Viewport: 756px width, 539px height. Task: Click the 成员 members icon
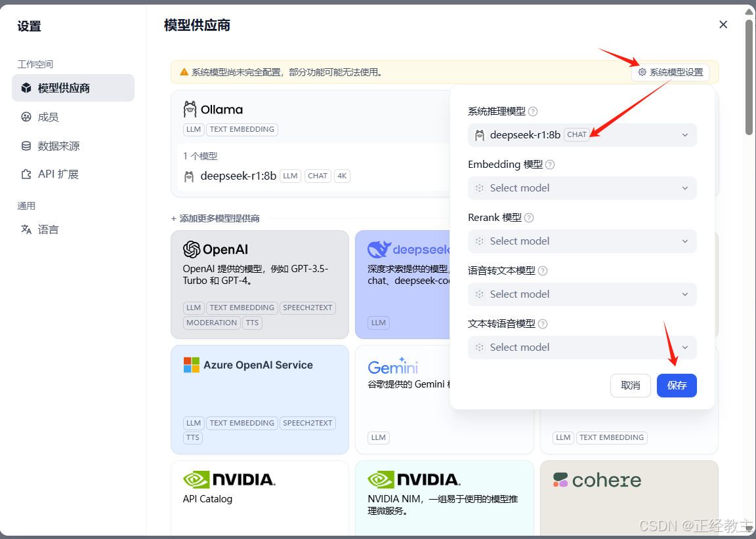pos(26,117)
